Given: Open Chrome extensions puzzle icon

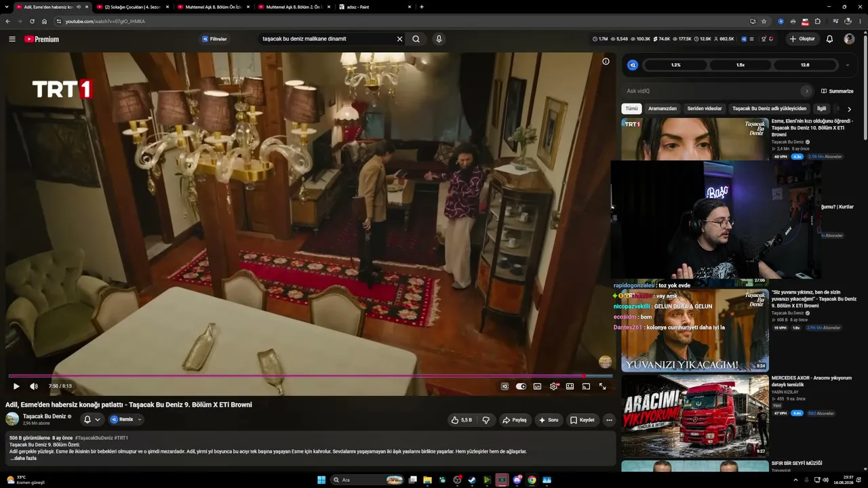Looking at the screenshot, I should 817,21.
